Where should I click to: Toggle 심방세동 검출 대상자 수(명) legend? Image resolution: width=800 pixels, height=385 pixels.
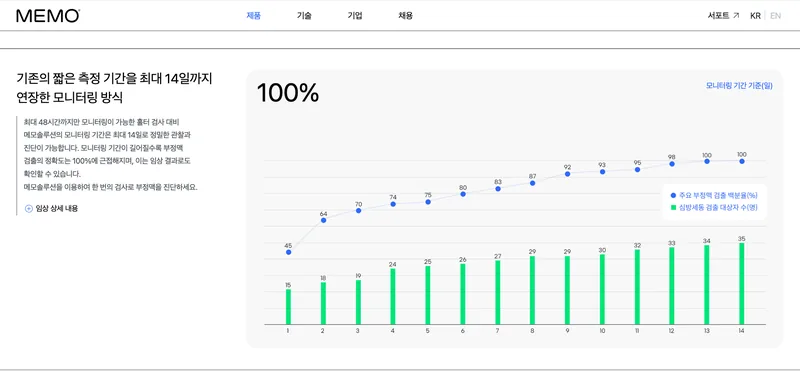click(714, 208)
